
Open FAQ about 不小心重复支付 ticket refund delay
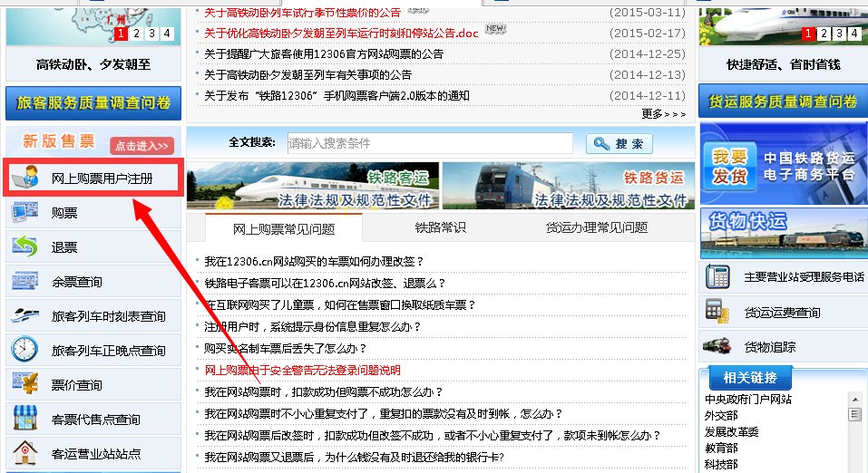click(384, 414)
